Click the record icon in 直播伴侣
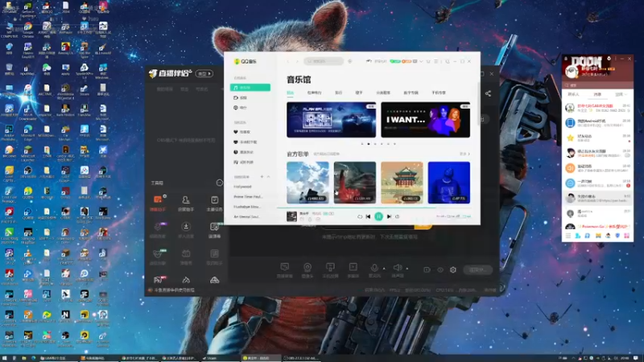The image size is (644, 362). tap(427, 270)
